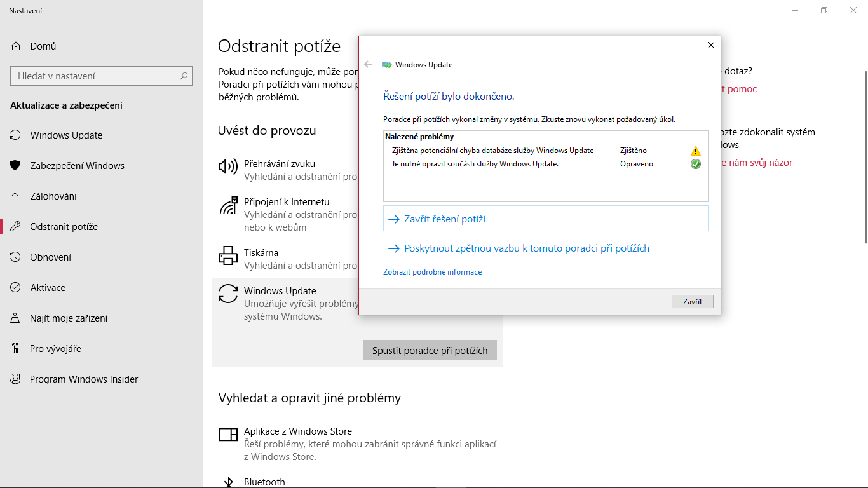Click the backup arrow icon for Zálohování
The image size is (868, 488).
pos(16,196)
